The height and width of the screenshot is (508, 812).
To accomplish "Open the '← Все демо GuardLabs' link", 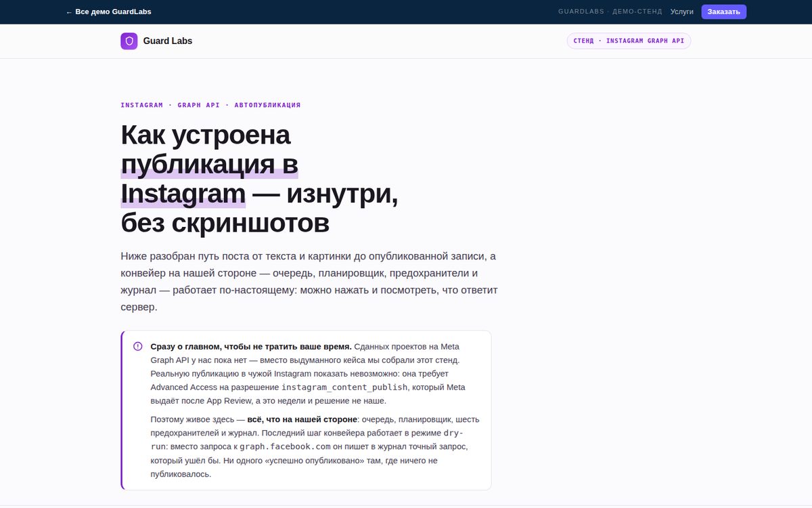I will pos(108,12).
